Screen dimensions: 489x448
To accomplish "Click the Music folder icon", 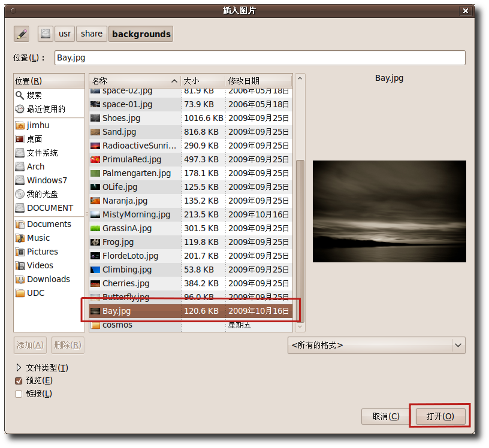I will (20, 238).
